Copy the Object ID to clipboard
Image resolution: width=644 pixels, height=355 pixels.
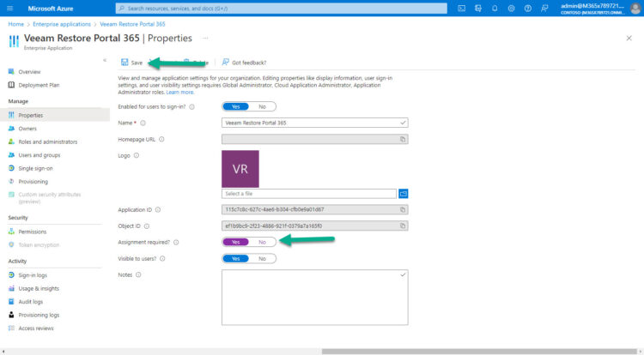403,226
